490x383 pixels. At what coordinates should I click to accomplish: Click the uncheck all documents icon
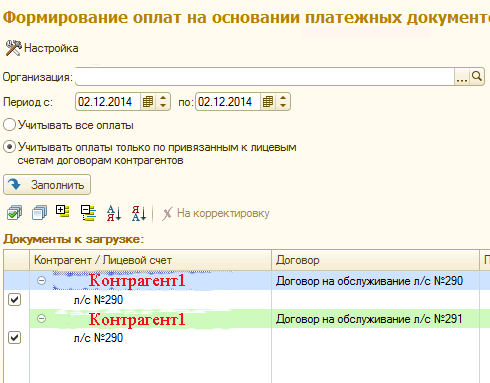(39, 213)
